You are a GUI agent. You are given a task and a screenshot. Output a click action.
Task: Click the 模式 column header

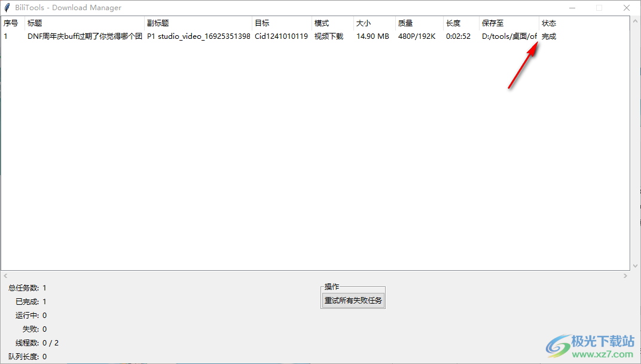[x=321, y=23]
